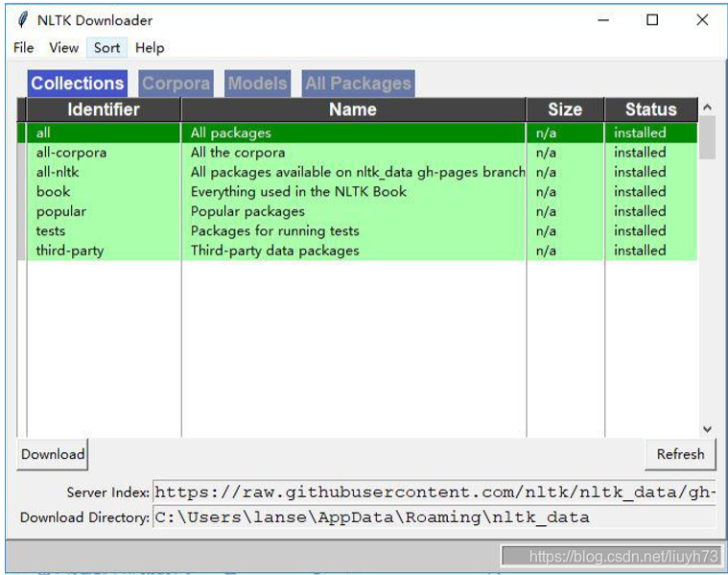Sort by the Identifier column header
This screenshot has width=728, height=575.
click(103, 109)
